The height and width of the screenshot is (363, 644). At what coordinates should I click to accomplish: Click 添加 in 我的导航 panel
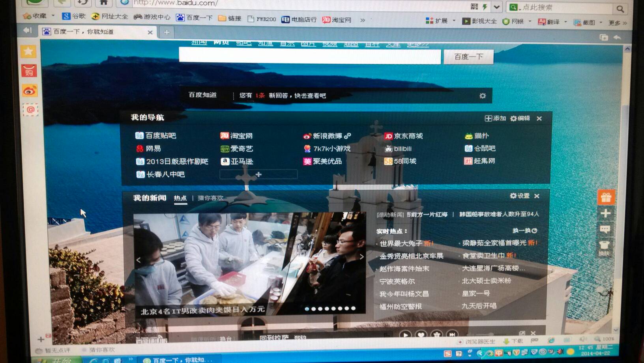[495, 118]
